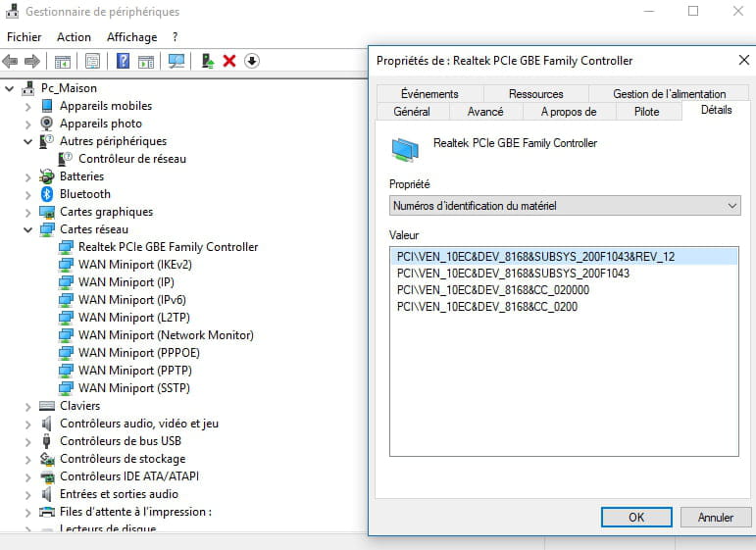Click the blue Help question mark icon
This screenshot has width=756, height=550.
pos(123,61)
